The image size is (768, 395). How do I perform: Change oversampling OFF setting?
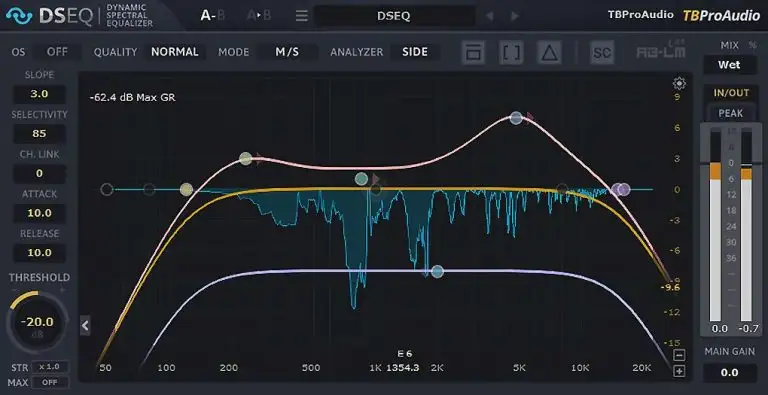pos(57,52)
